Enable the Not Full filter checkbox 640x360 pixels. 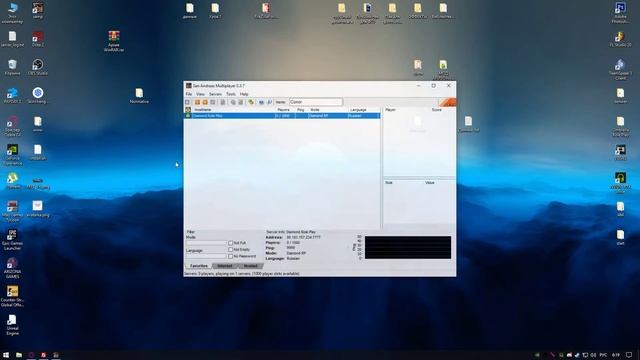pyautogui.click(x=231, y=243)
